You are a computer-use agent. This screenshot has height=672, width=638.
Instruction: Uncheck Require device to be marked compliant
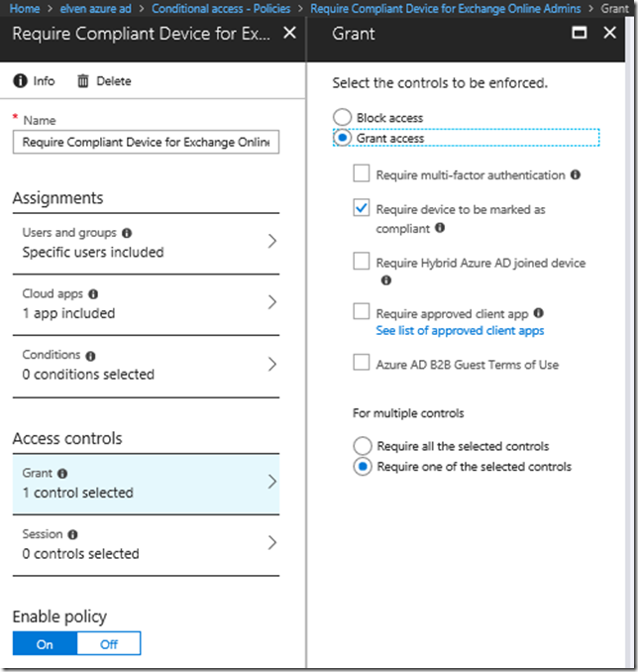click(362, 209)
